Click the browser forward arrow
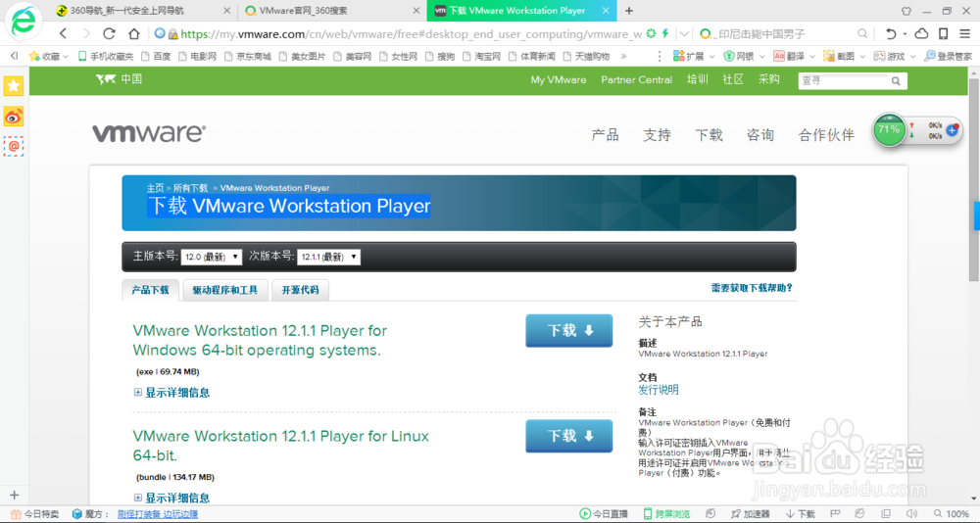Screen dimensions: 980x523 pyautogui.click(x=86, y=33)
